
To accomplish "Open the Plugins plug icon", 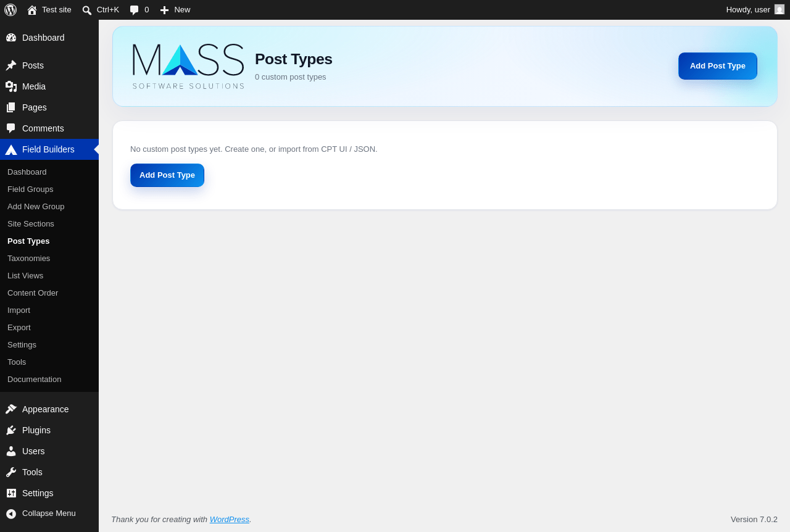I will click(11, 430).
